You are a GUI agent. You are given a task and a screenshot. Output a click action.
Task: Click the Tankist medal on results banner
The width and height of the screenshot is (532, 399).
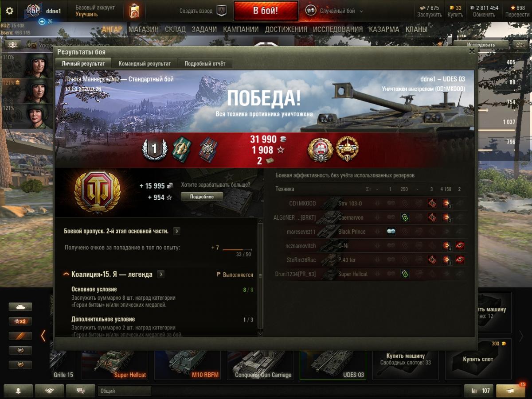point(347,148)
